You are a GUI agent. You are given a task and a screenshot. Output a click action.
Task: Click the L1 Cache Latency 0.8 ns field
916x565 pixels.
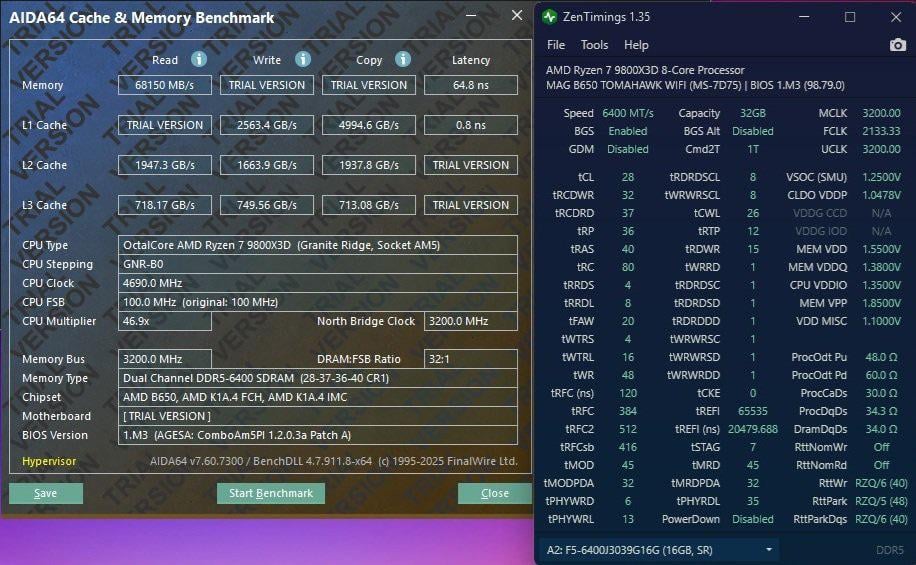(471, 125)
